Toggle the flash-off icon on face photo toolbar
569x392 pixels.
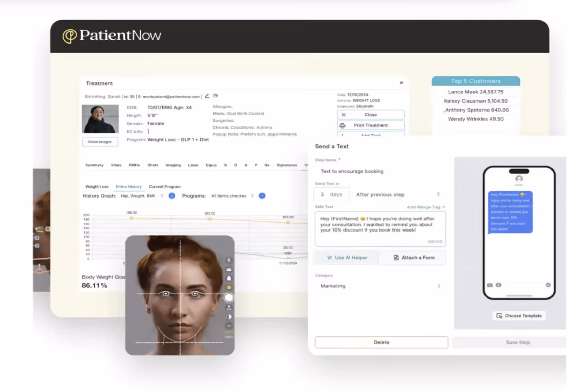(x=229, y=260)
